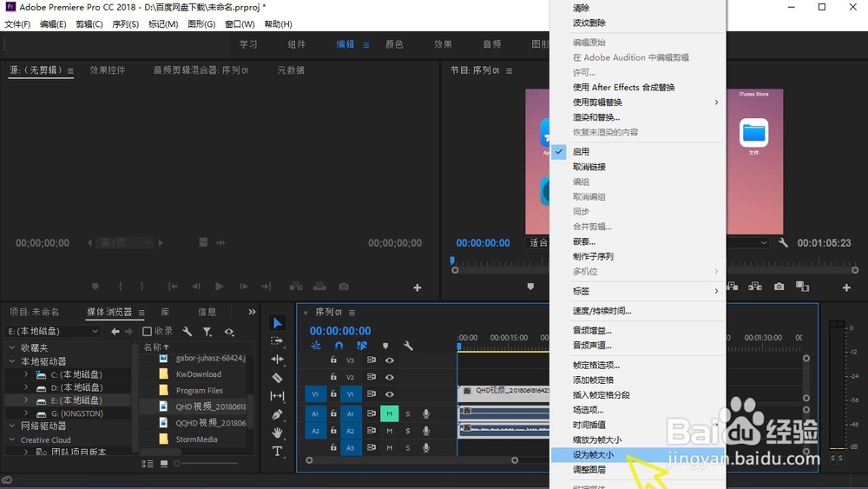The width and height of the screenshot is (868, 489).
Task: Toggle sync lock on V2 track
Action: [371, 377]
